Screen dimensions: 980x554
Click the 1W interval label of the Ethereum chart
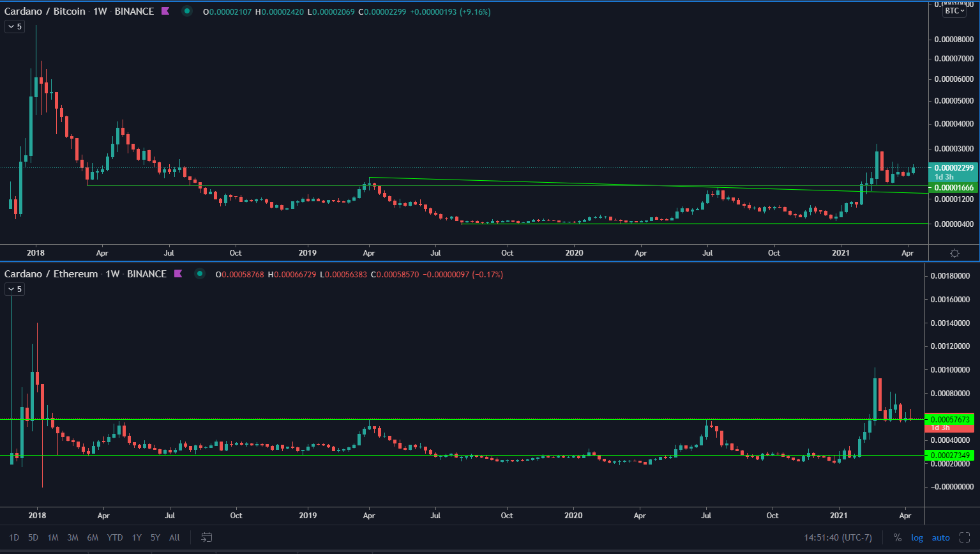point(113,274)
